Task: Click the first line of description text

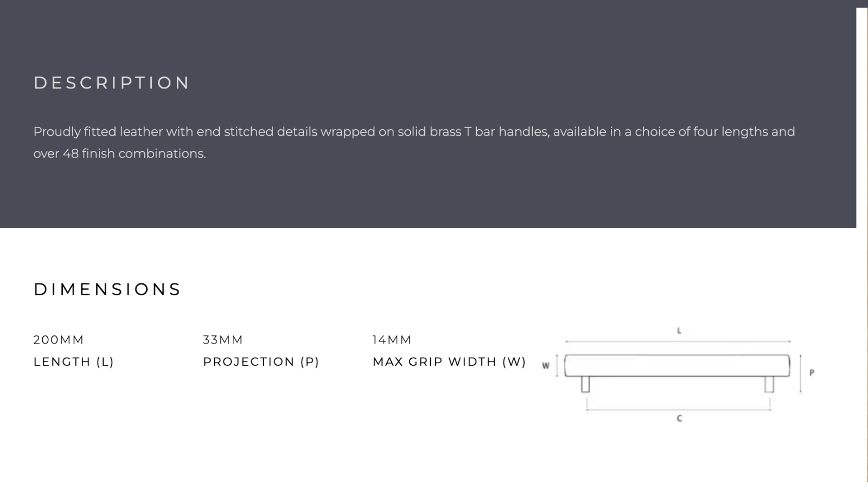Action: [414, 132]
